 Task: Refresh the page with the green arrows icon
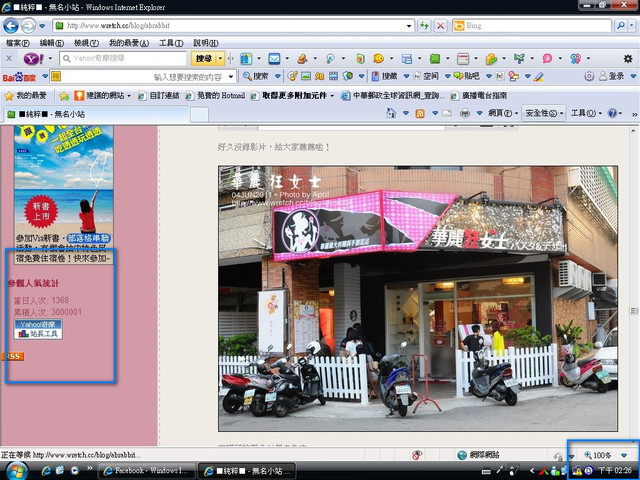[424, 26]
